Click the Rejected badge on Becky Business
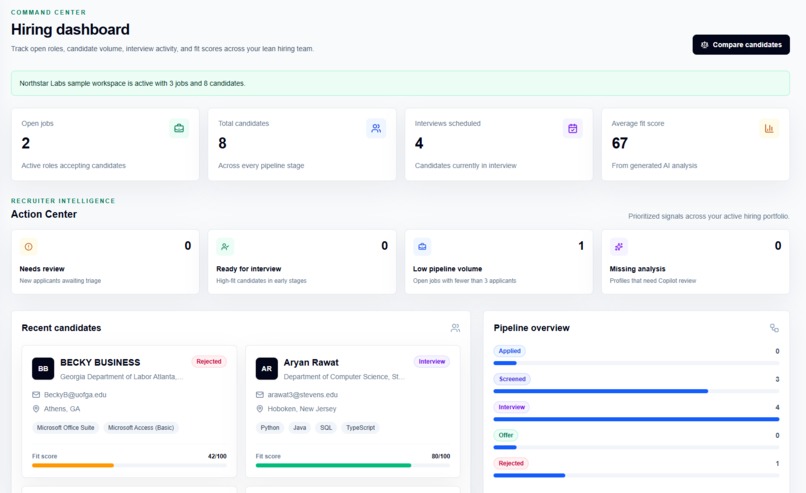This screenshot has height=493, width=806. coord(209,361)
